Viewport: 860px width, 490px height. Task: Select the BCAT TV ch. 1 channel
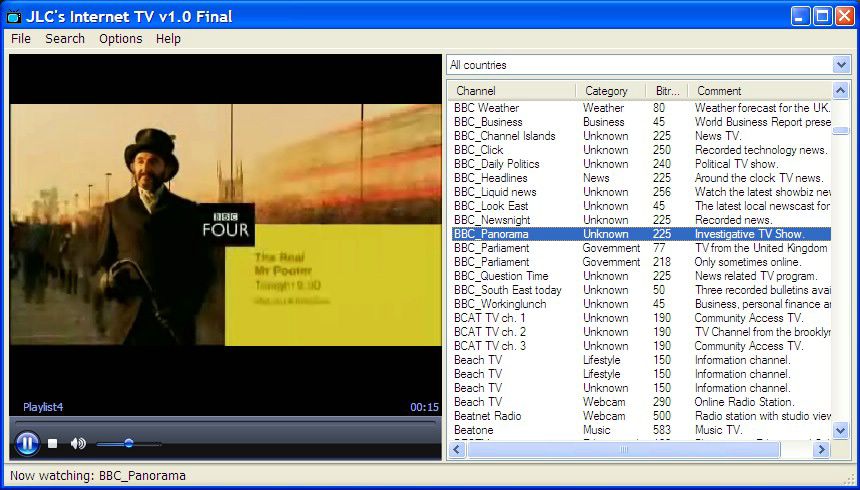pyautogui.click(x=641, y=318)
